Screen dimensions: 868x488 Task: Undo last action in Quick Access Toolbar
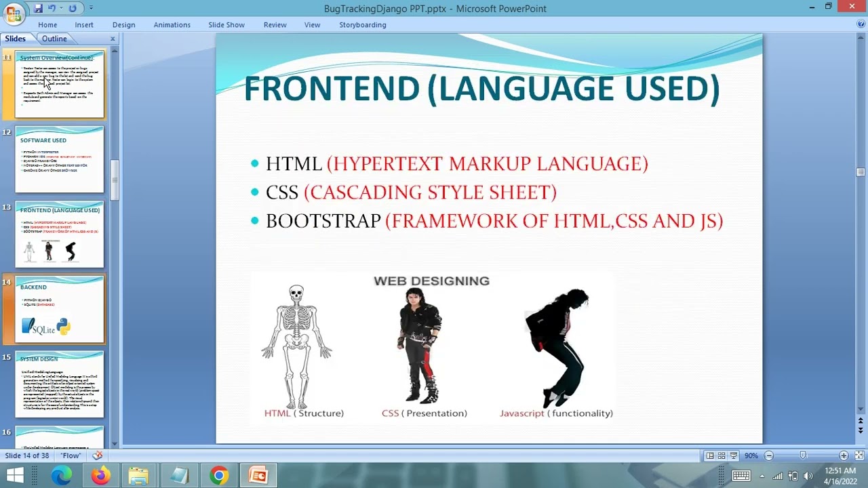pos(52,8)
